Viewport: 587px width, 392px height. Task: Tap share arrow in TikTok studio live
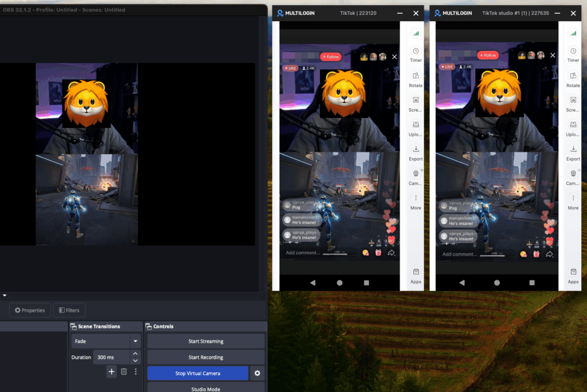point(549,254)
